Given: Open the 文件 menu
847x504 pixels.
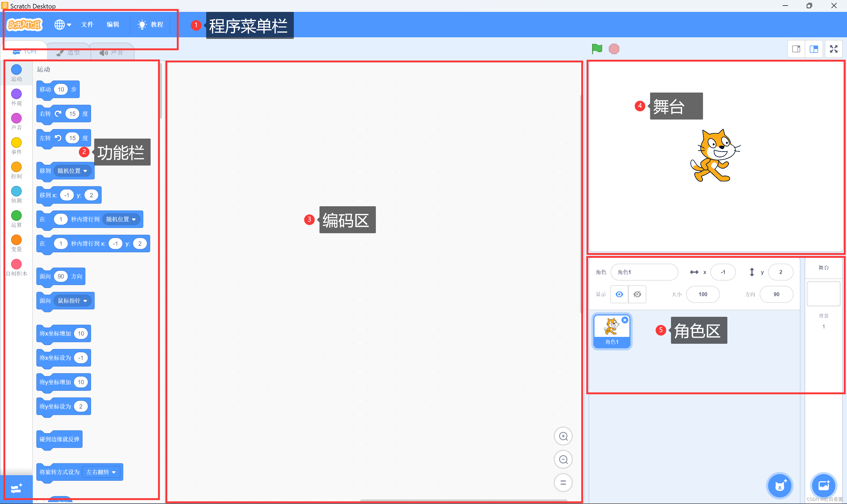Looking at the screenshot, I should point(87,24).
